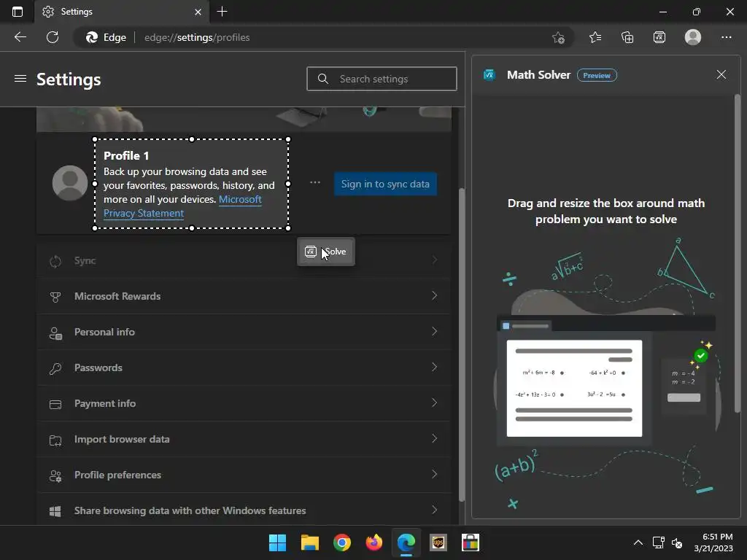Open Microsoft Store from taskbar
This screenshot has height=560, width=747.
pos(471,542)
